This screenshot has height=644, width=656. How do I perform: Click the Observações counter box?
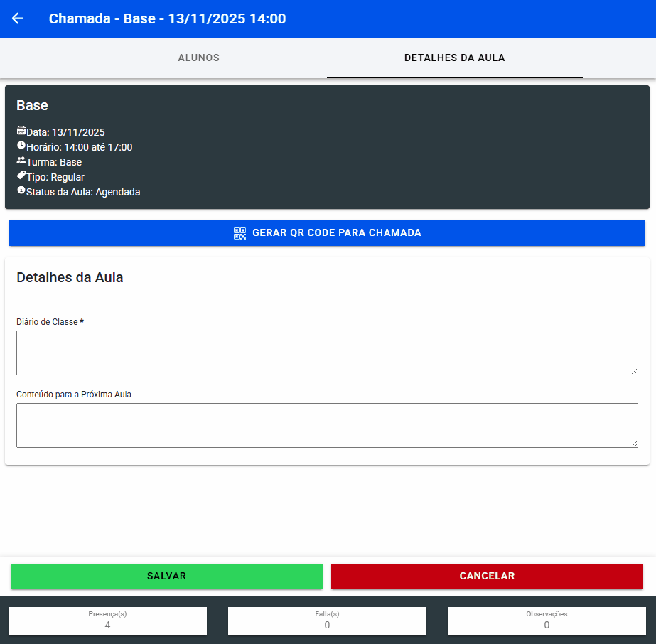(547, 621)
